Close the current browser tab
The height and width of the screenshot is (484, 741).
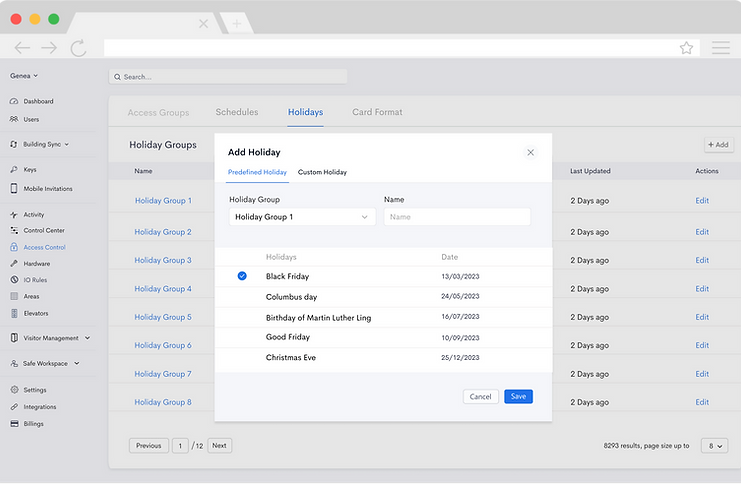point(203,23)
